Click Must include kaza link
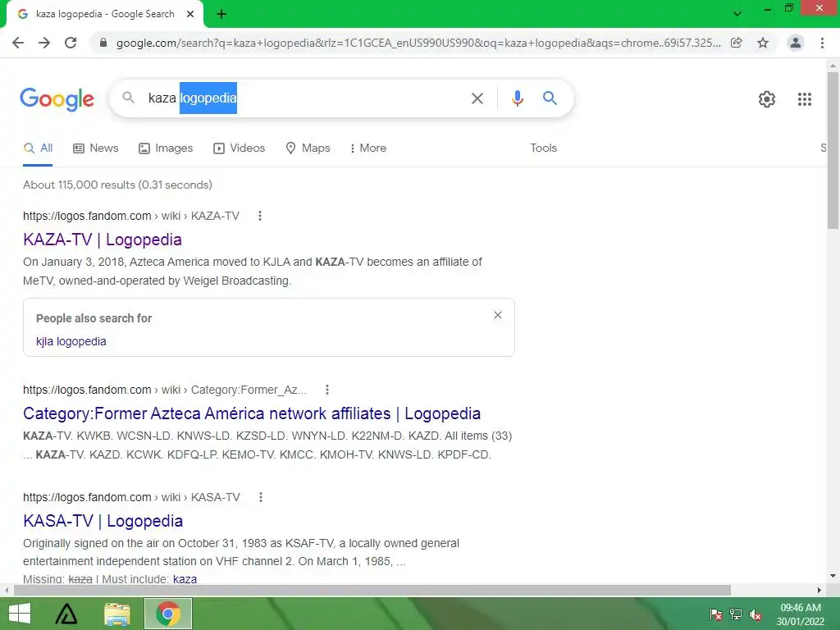This screenshot has height=630, width=840. point(185,579)
